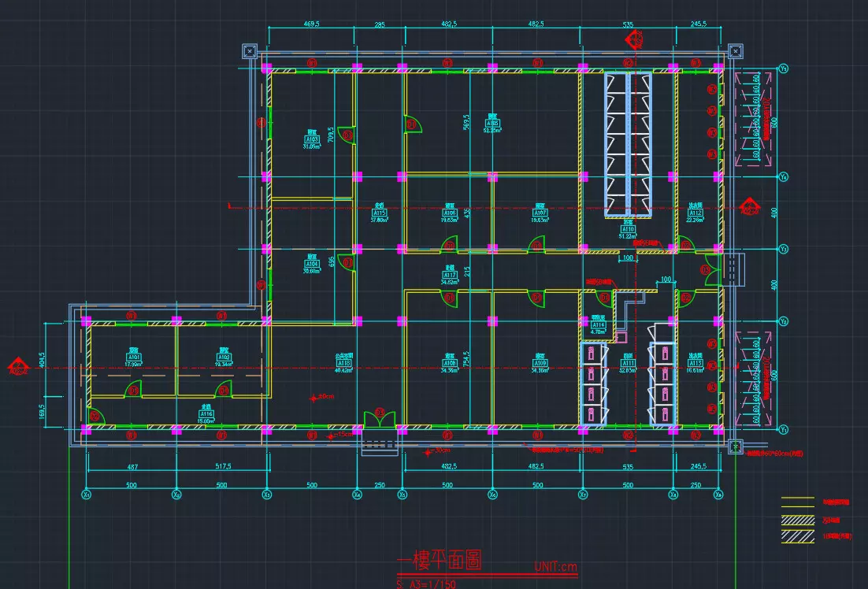Select the bottom-right corner drain box symbol
The height and width of the screenshot is (589, 868).
[735, 446]
